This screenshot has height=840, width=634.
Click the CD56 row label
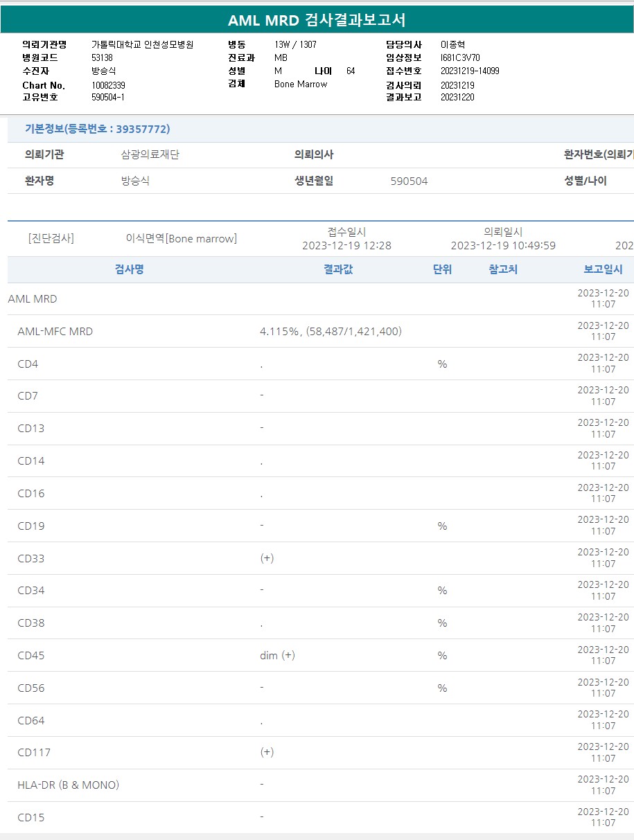point(30,688)
